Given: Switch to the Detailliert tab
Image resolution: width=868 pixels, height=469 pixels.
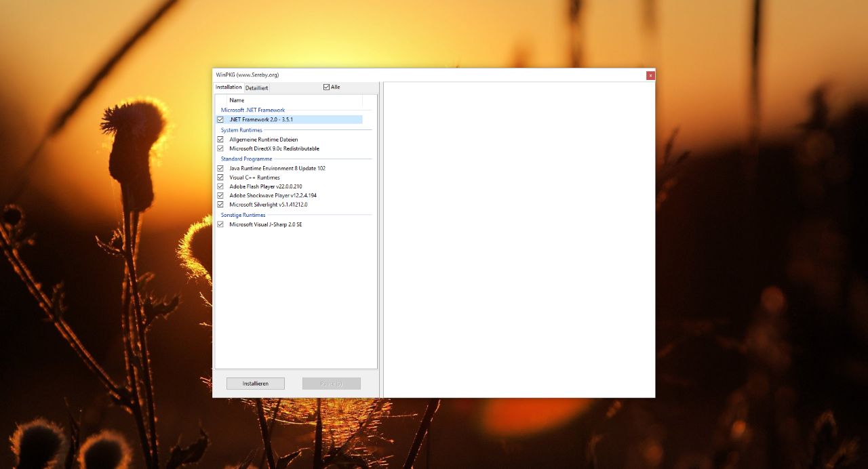Looking at the screenshot, I should pos(257,88).
